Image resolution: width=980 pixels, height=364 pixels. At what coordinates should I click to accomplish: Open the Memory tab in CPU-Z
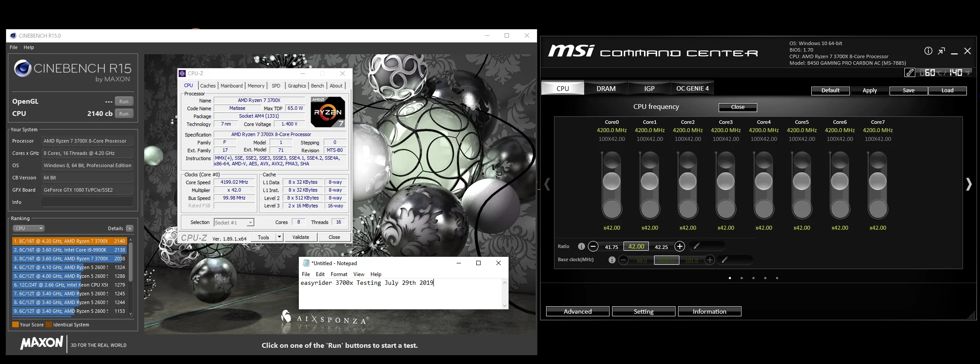point(256,86)
